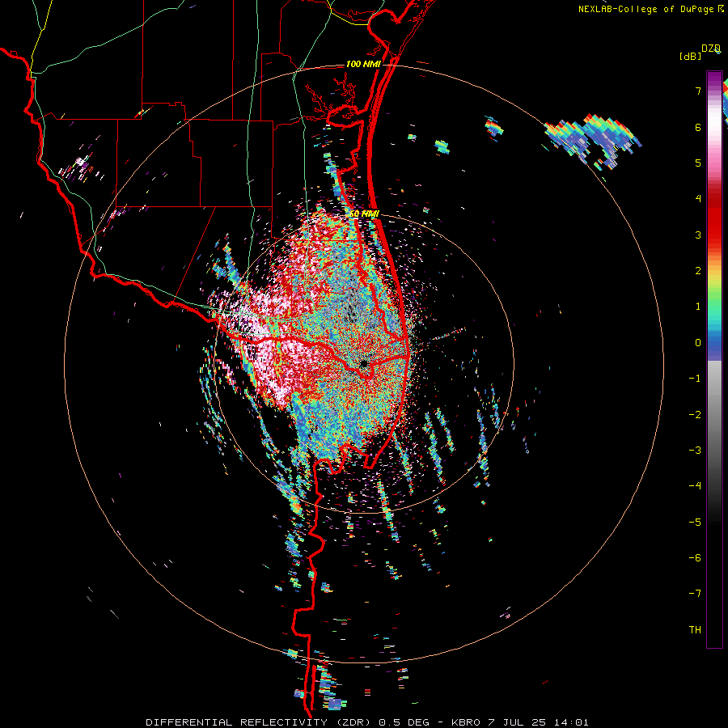728x728 pixels.
Task: Click the 0.5 DEG elevation angle text
Action: (x=408, y=722)
